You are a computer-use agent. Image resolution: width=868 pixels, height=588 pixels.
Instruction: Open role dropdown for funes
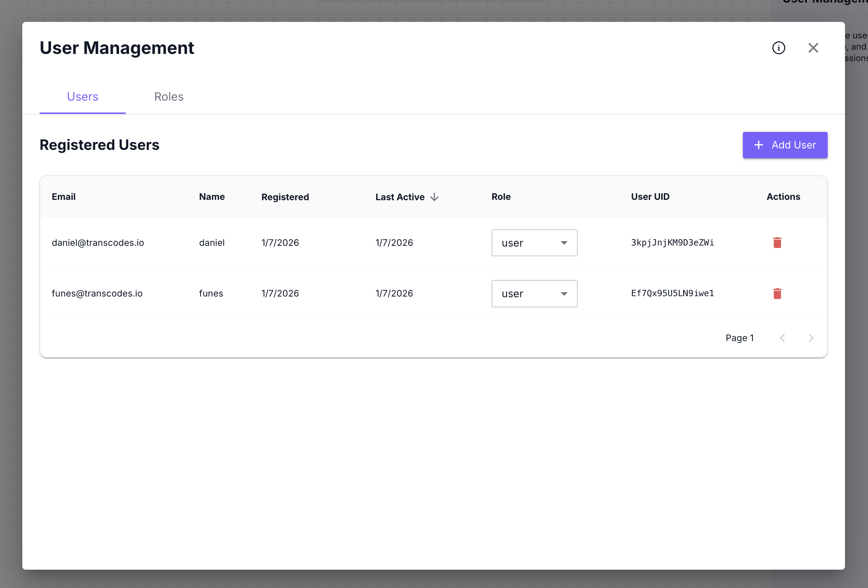coord(534,293)
